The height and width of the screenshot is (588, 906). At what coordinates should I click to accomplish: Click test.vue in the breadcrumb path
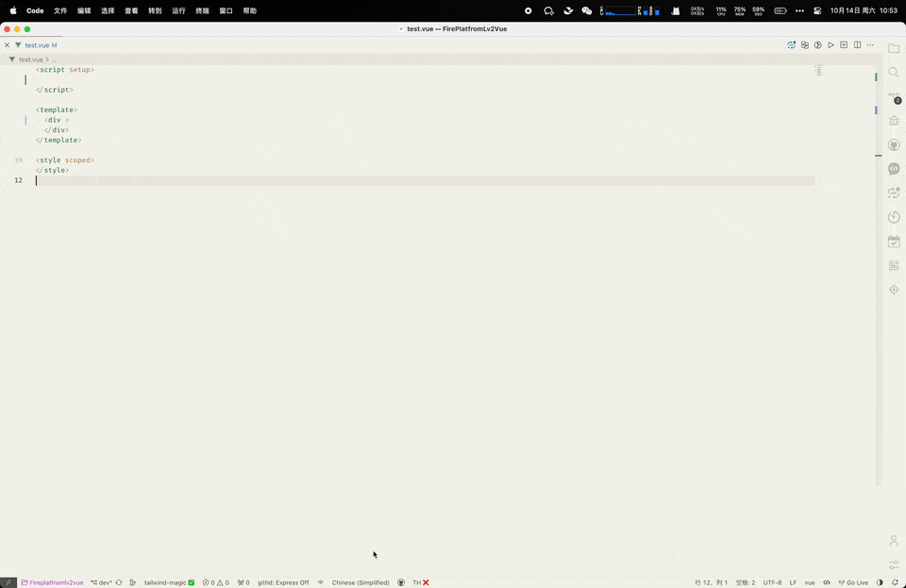tap(30, 59)
